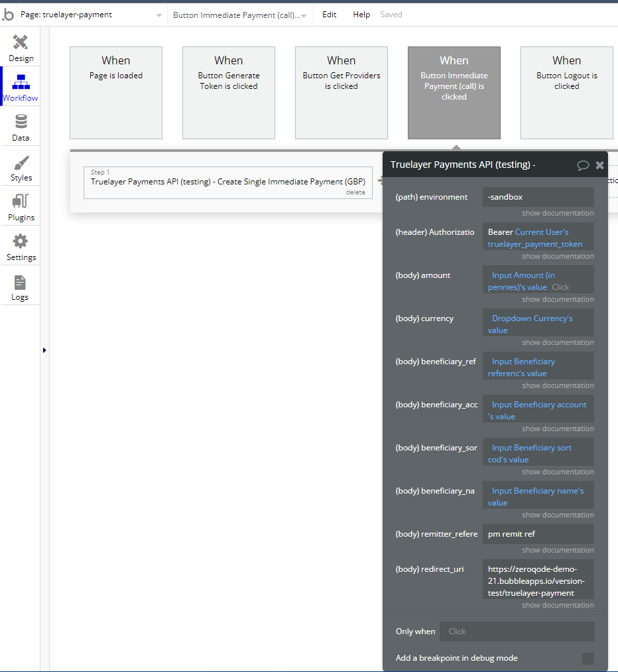Show documentation for beneficiary account parameter
Viewport: 618px width, 672px height.
point(558,429)
